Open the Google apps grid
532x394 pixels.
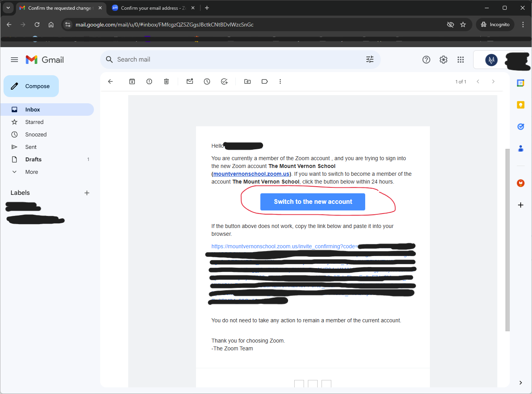(x=461, y=60)
